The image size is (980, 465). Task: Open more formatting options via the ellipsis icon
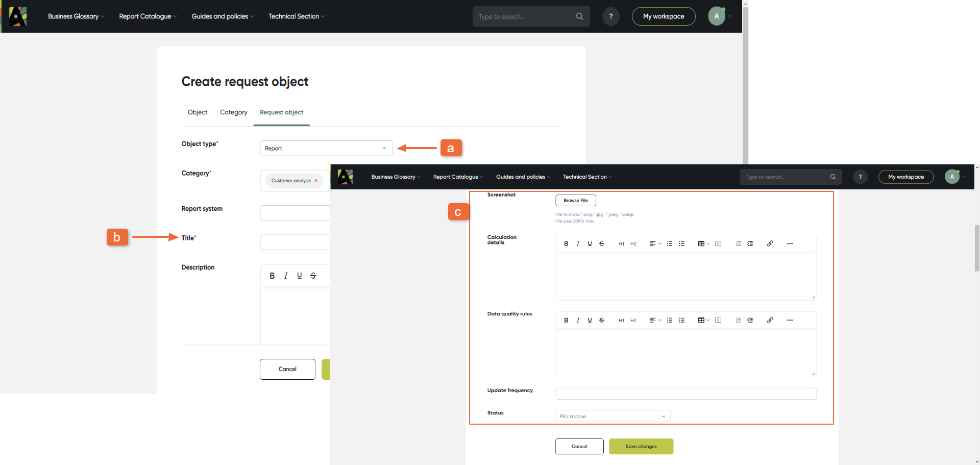pos(790,243)
